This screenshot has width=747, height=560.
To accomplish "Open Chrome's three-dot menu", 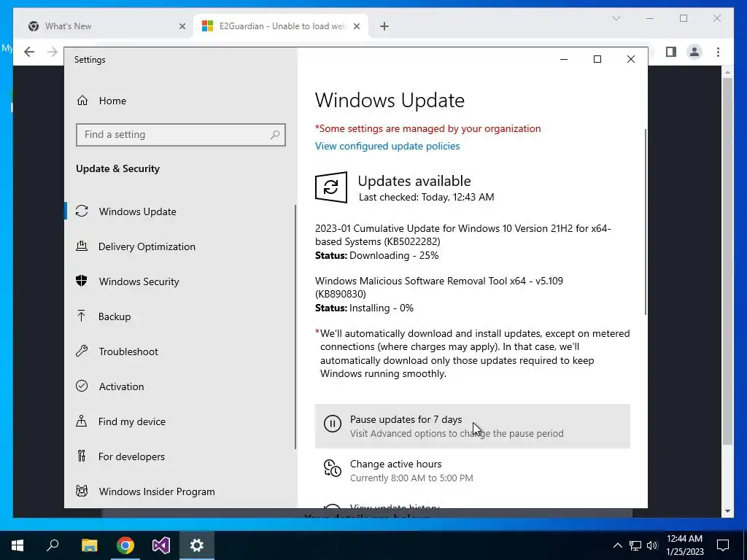I will (x=718, y=52).
